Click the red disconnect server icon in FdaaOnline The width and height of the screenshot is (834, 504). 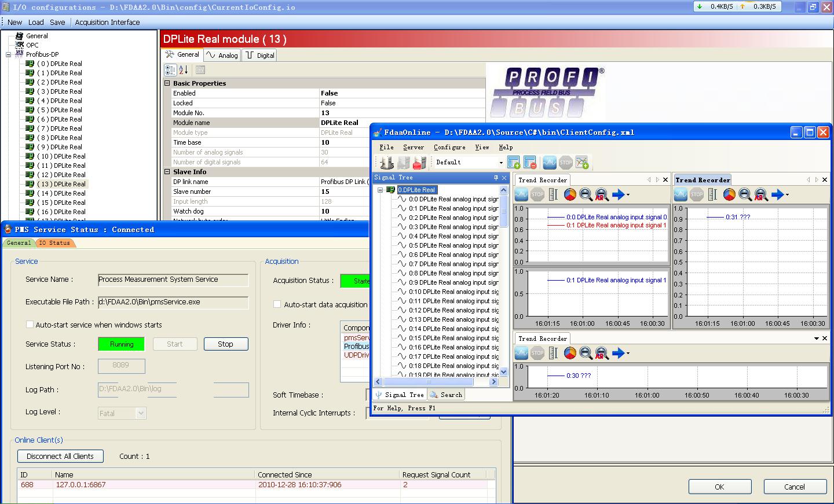[419, 163]
